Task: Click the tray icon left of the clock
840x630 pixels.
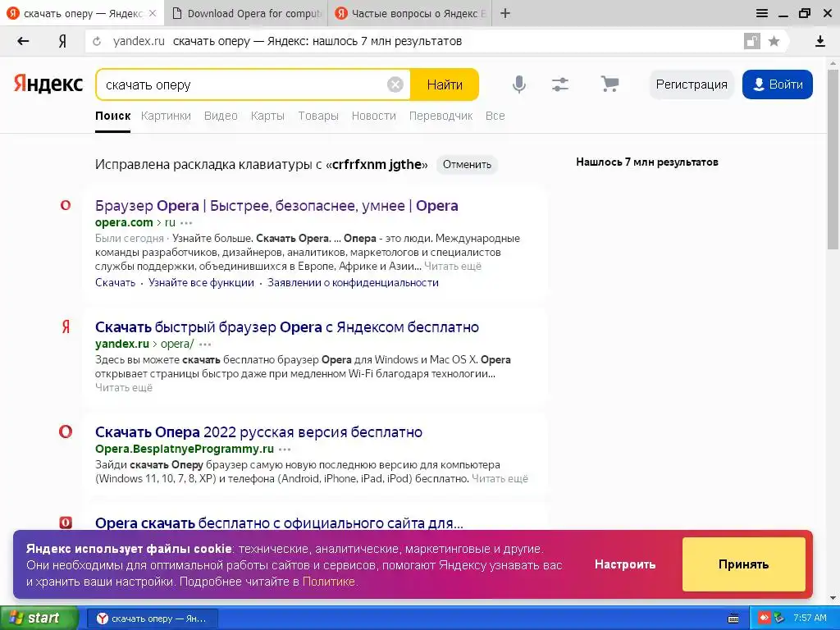Action: 779,619
